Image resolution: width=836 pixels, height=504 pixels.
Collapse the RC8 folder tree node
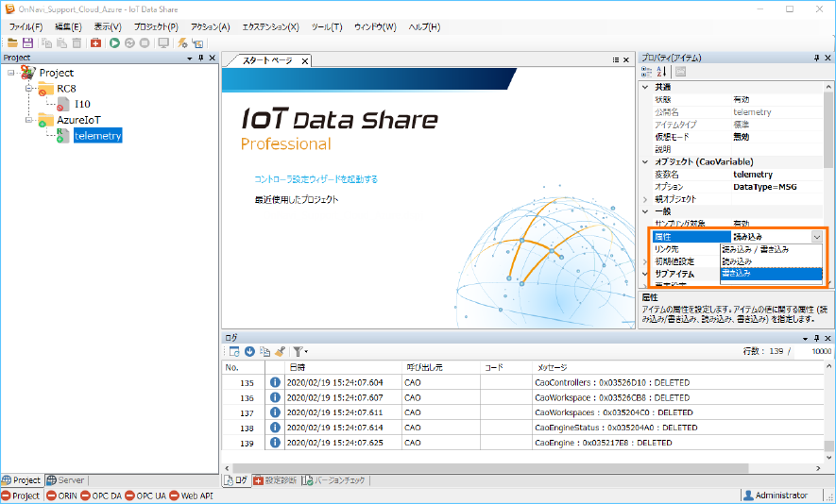click(x=29, y=89)
